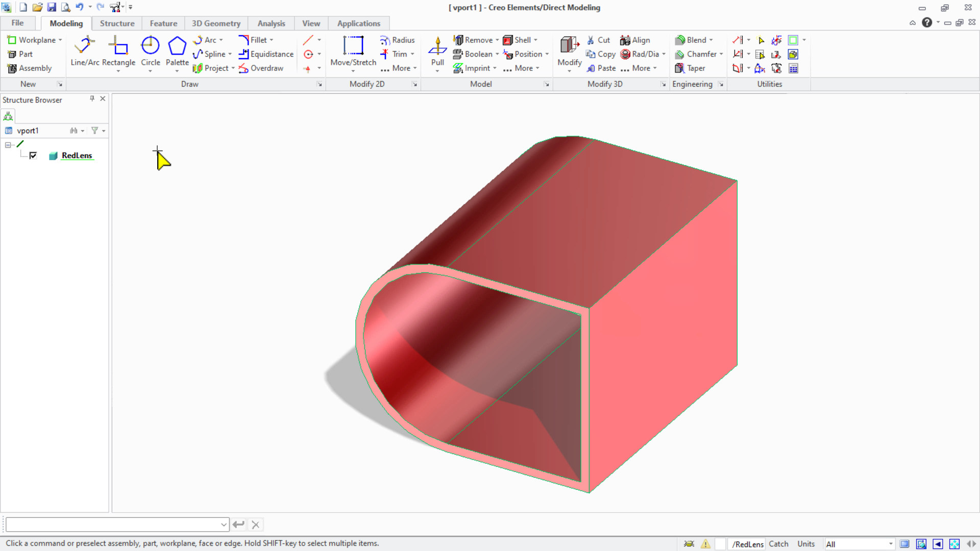
Task: Click the Units button in status bar
Action: (x=806, y=544)
